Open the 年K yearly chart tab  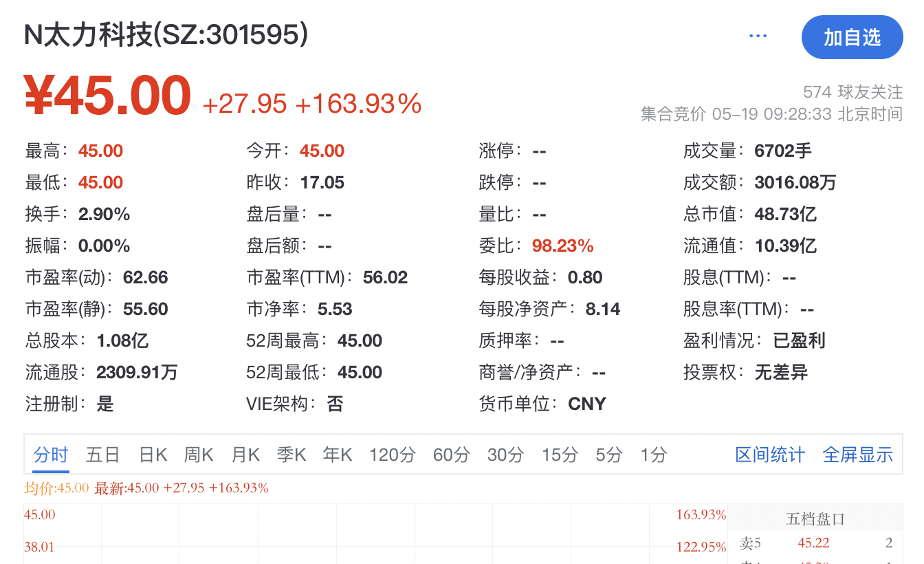point(338,455)
